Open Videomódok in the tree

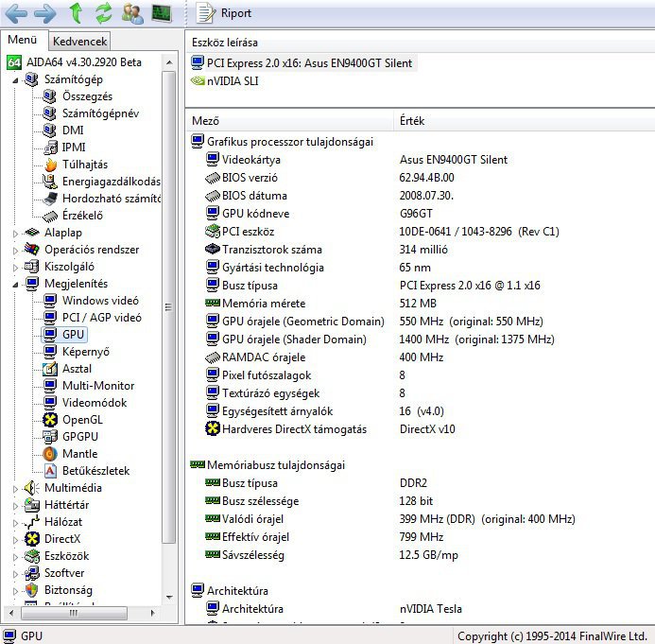click(x=95, y=403)
